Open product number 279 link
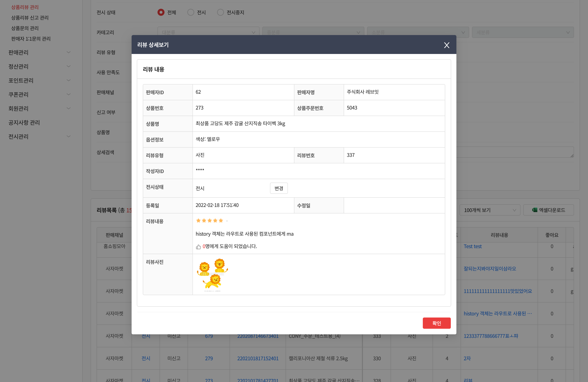Viewport: 588px width, 382px height. point(209,358)
